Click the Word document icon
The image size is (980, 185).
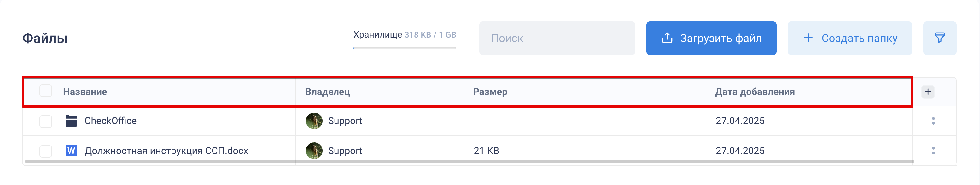coord(71,151)
